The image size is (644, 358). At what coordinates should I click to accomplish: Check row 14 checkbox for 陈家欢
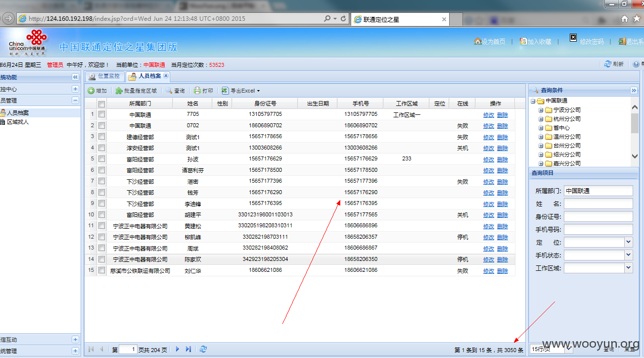[101, 259]
